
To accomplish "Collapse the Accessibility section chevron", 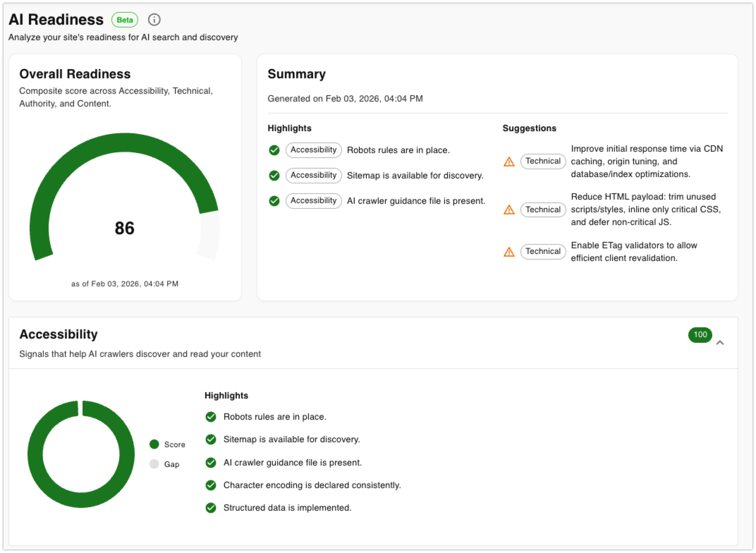I will coord(720,342).
